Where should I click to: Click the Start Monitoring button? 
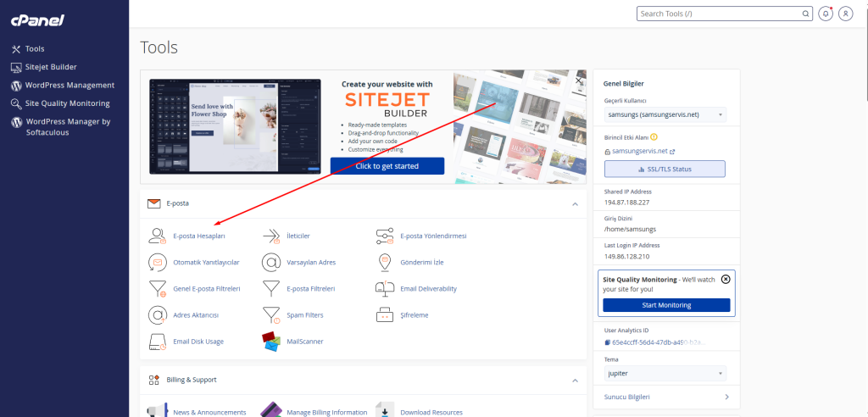click(x=666, y=305)
